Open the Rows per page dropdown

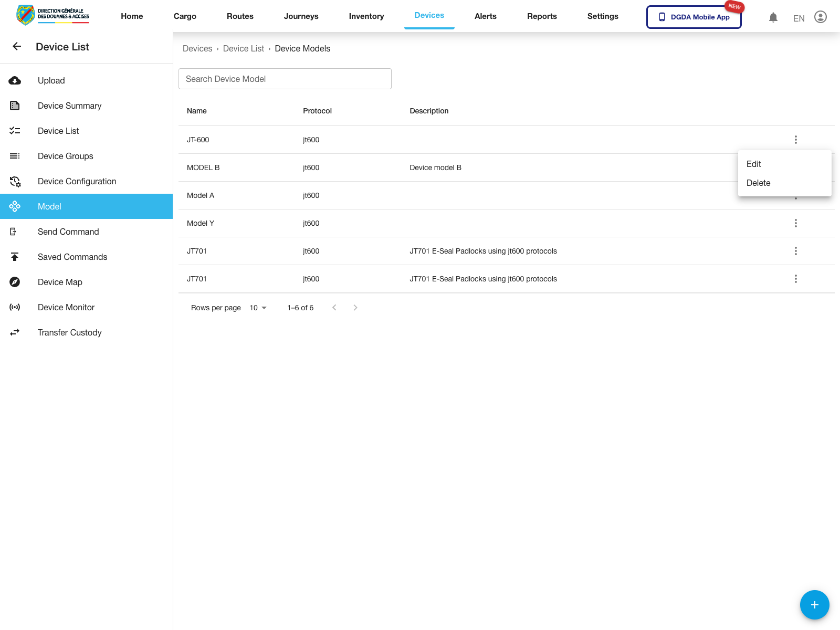pos(257,308)
